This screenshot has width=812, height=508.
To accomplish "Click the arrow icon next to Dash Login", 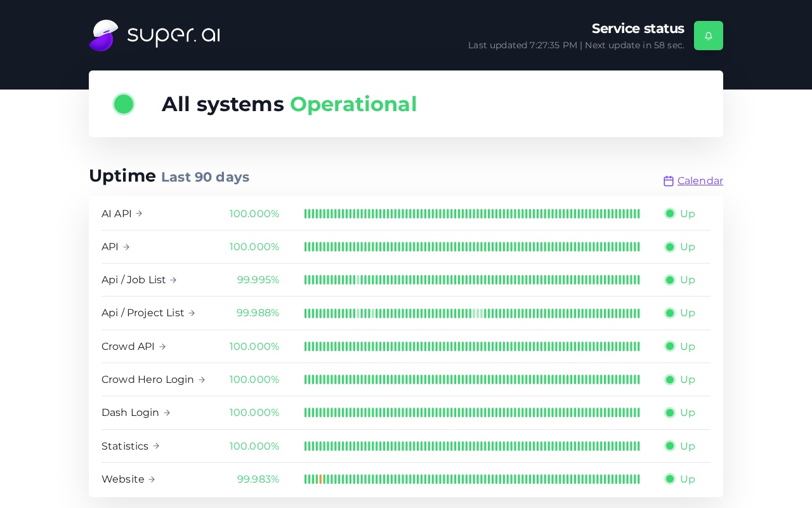I will [167, 413].
